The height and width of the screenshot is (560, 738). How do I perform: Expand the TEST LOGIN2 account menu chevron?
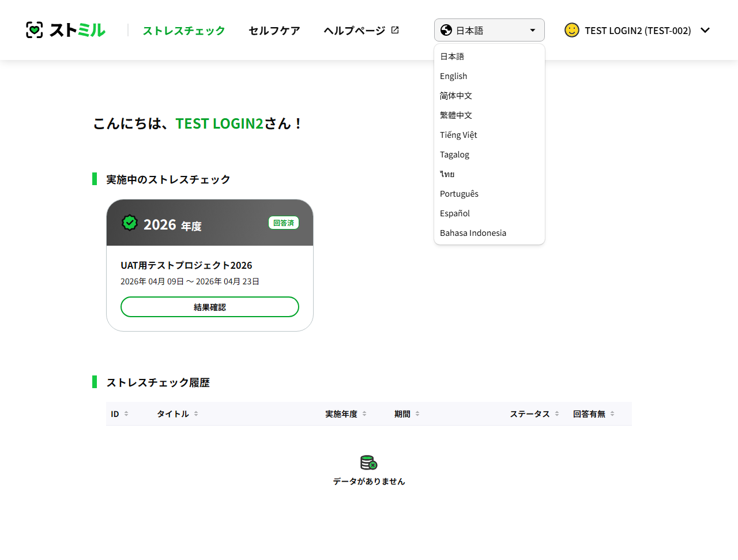[705, 30]
